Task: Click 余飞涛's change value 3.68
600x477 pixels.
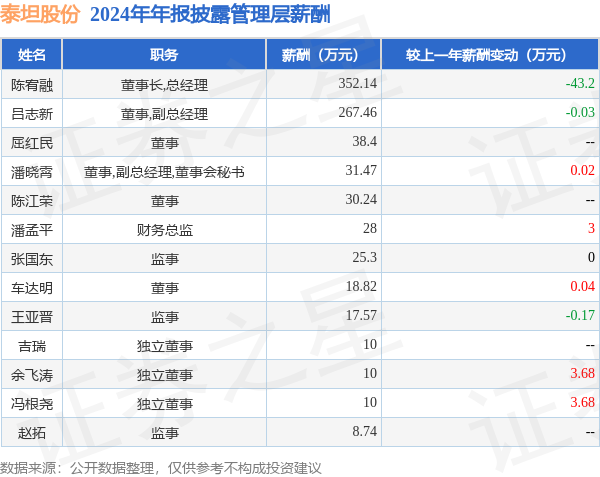Action: click(582, 373)
